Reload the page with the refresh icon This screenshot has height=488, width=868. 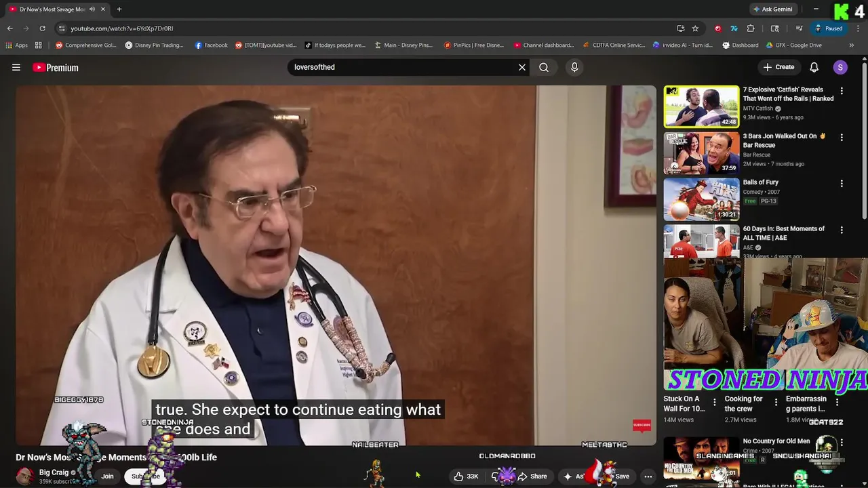click(42, 28)
